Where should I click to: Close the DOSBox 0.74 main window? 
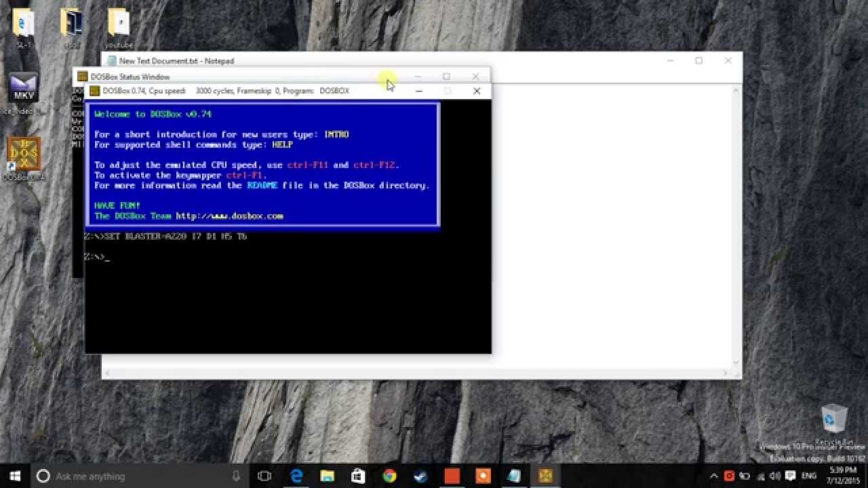click(477, 91)
